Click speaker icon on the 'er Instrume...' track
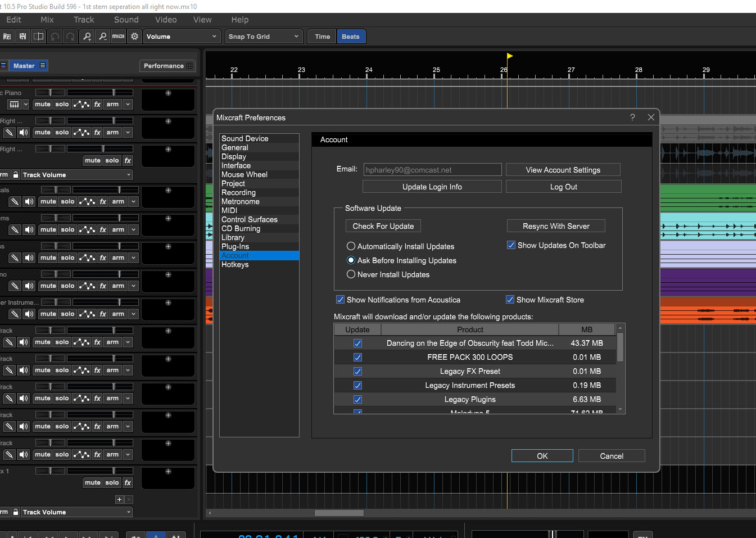756x538 pixels. click(x=29, y=314)
